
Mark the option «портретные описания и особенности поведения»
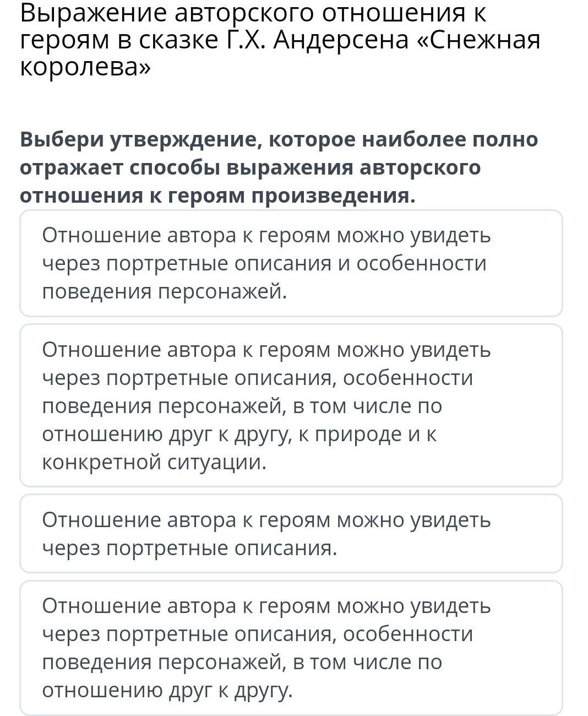tap(291, 263)
